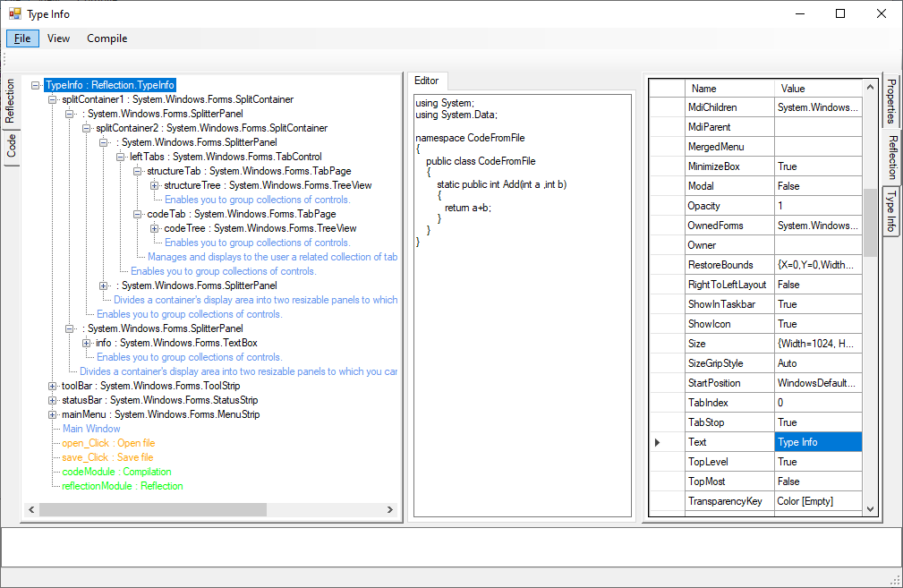This screenshot has width=903, height=588.
Task: Switch to the Properties side tab
Action: click(x=890, y=101)
